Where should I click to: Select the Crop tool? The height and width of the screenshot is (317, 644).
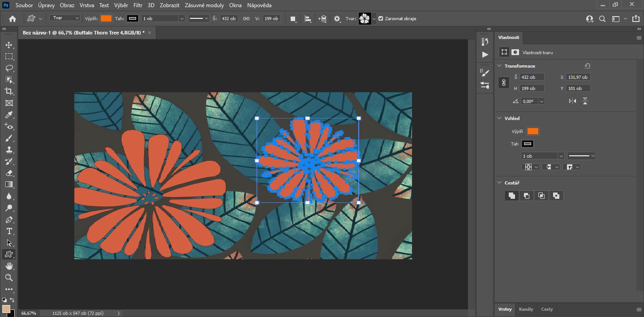point(9,91)
